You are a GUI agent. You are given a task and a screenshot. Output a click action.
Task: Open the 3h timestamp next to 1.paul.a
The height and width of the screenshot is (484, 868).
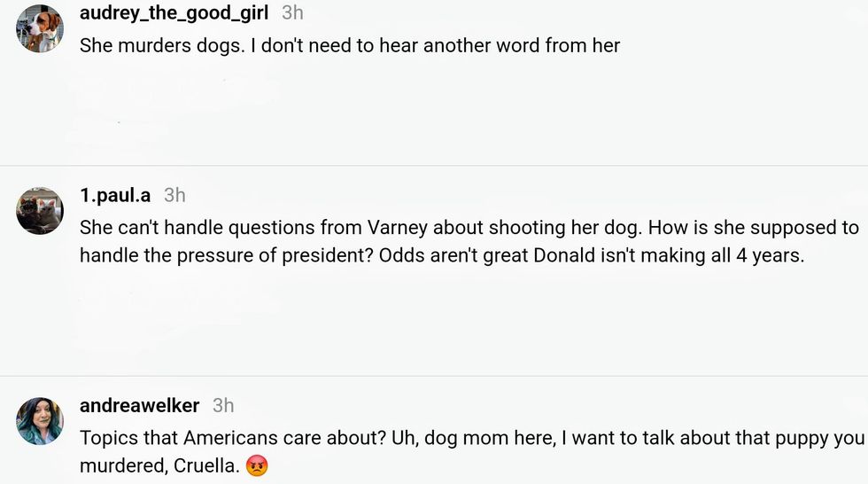(174, 195)
